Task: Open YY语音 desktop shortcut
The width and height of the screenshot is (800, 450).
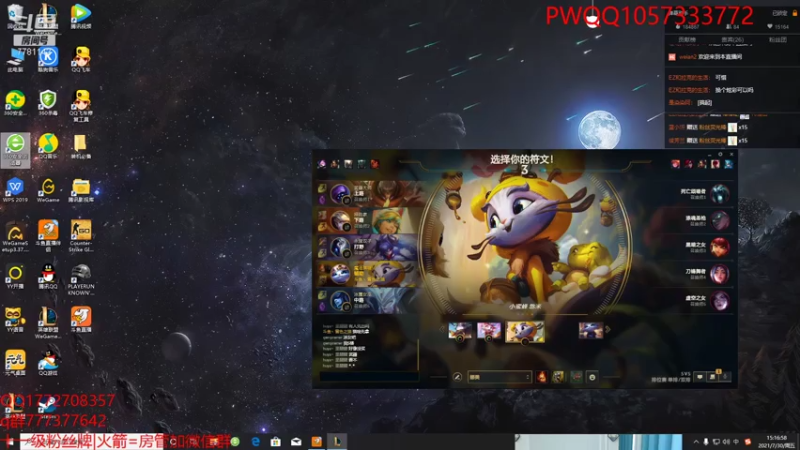Action: tap(15, 320)
